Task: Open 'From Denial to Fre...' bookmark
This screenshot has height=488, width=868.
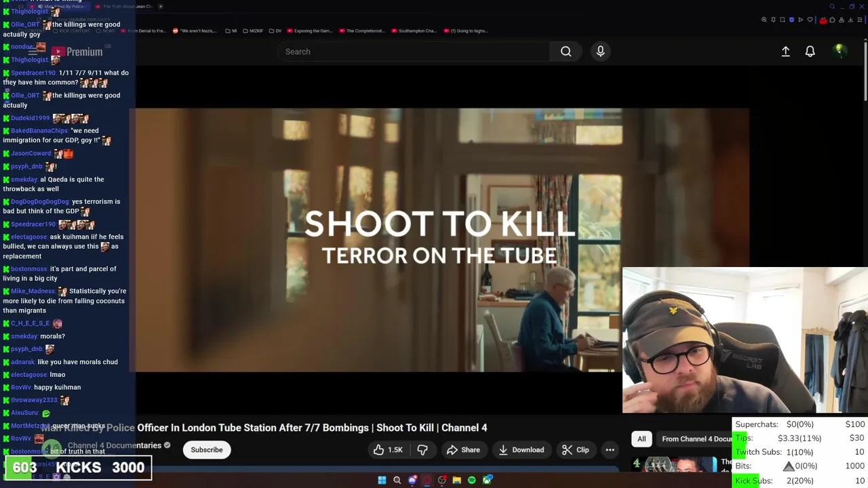Action: 143,30
